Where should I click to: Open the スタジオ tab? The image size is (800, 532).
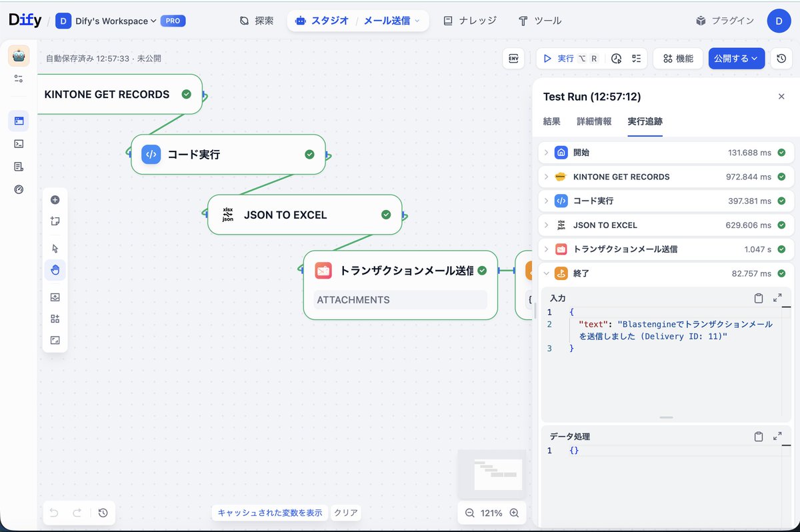click(x=322, y=21)
